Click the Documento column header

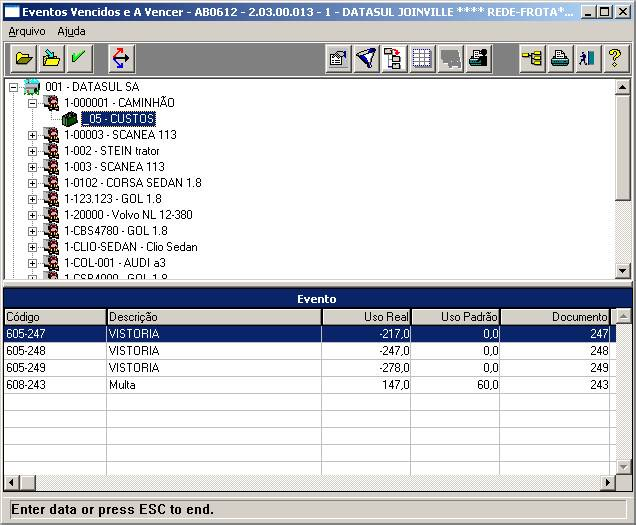click(555, 317)
